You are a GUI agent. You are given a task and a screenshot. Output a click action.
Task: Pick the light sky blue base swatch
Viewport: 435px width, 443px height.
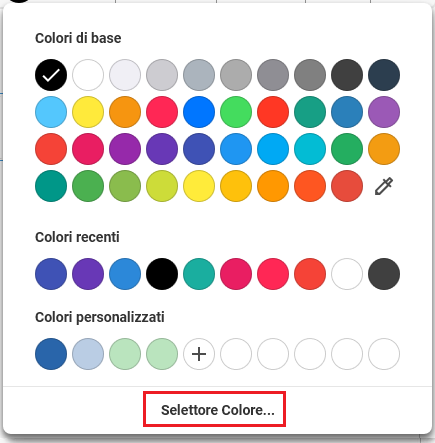(51, 112)
